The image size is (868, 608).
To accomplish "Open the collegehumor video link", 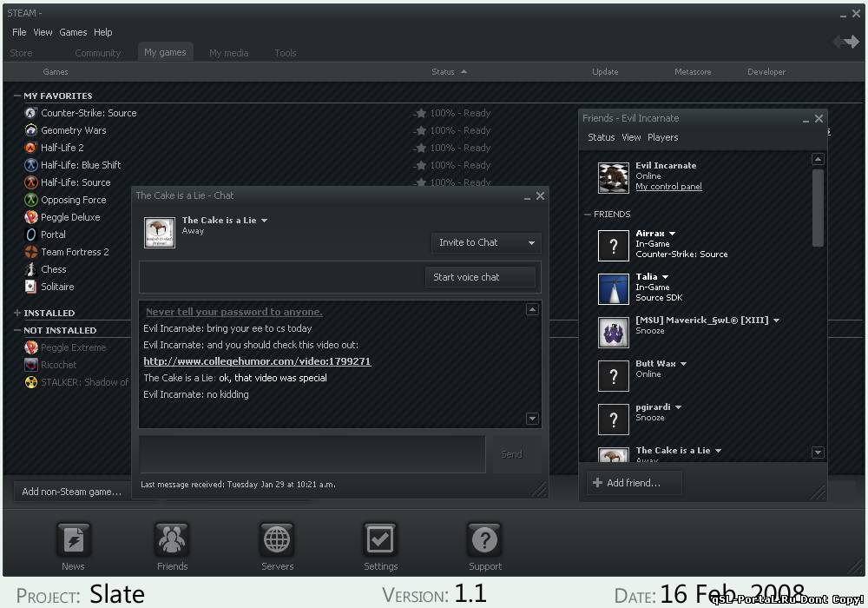I will pyautogui.click(x=257, y=361).
